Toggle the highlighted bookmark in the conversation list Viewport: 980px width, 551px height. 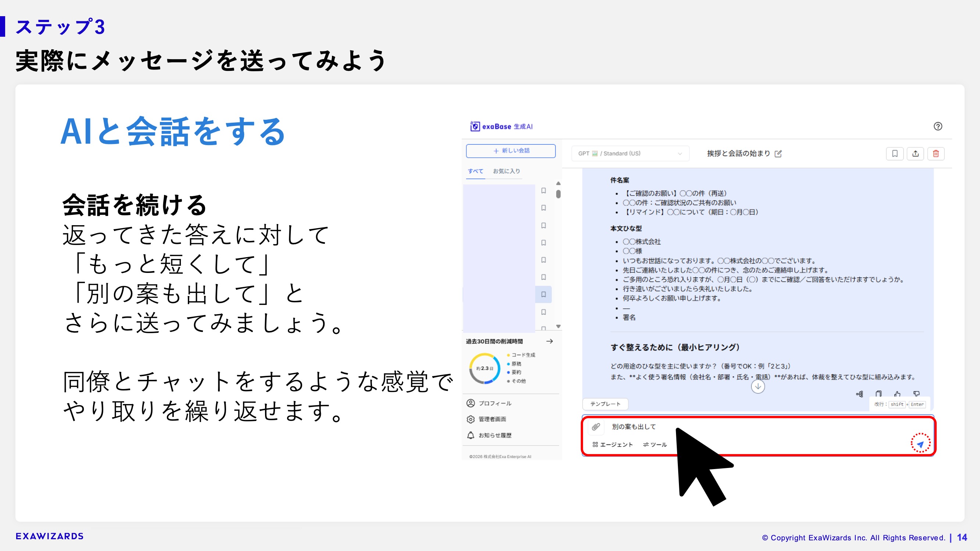point(544,294)
